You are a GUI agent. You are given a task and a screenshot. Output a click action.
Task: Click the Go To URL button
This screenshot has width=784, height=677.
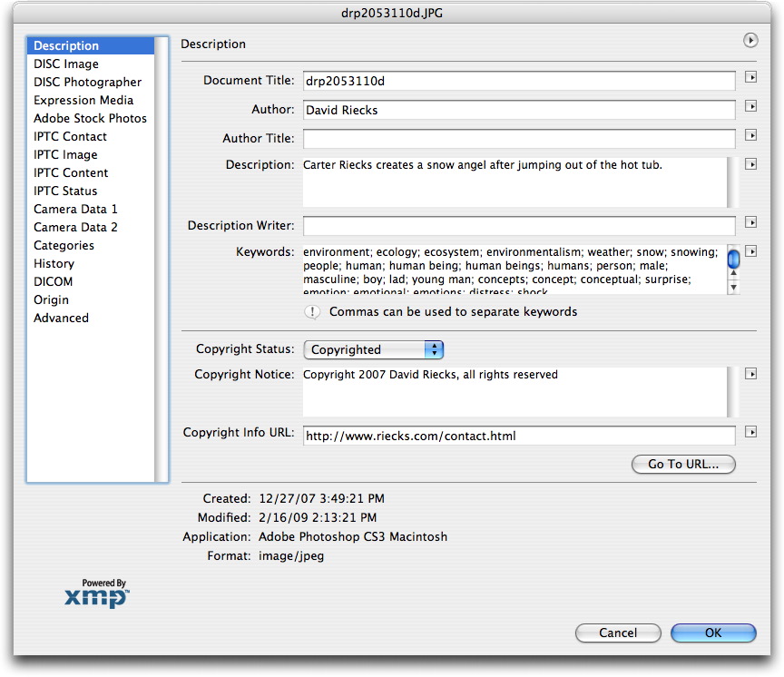coord(683,464)
